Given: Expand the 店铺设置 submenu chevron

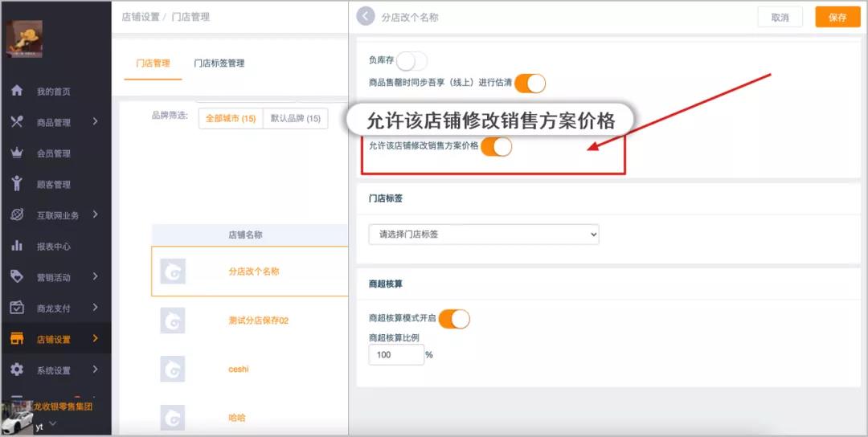Looking at the screenshot, I should [x=95, y=338].
